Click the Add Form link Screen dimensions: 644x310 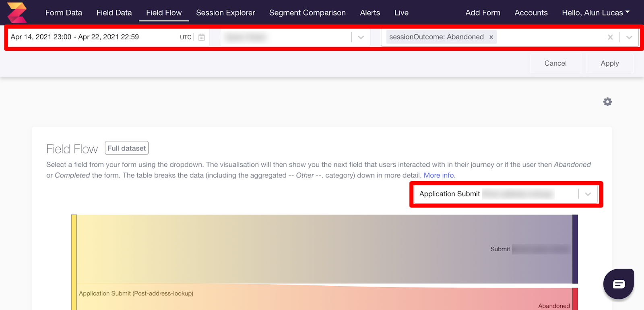pos(483,12)
